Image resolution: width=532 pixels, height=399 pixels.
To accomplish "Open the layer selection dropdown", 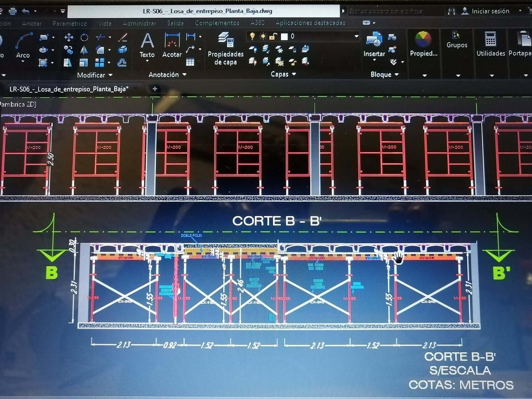I will coord(356,36).
